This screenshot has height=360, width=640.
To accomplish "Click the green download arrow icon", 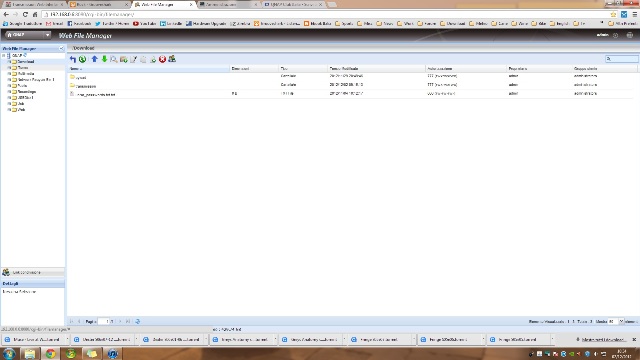I will click(x=104, y=59).
